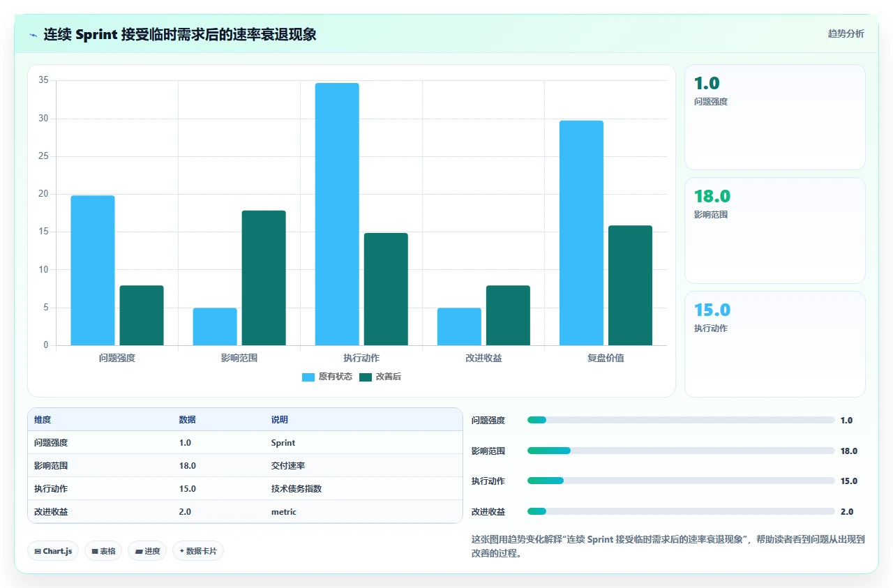Click the 18.0 value in the table's 影响范围 row
This screenshot has width=893, height=588.
[x=188, y=466]
